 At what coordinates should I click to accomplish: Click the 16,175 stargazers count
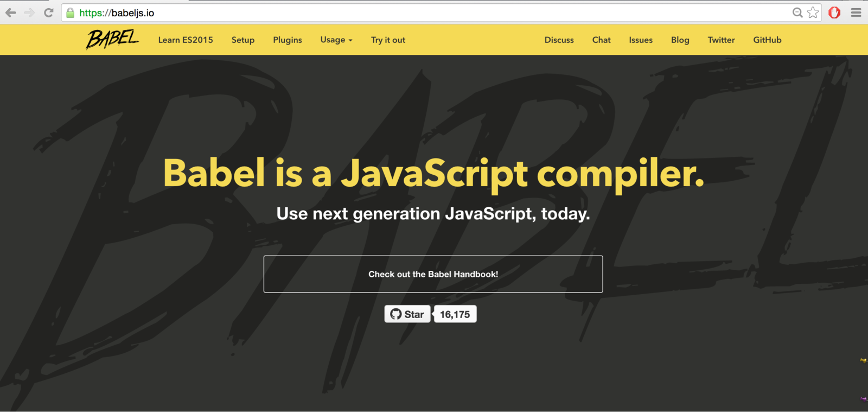[455, 314]
